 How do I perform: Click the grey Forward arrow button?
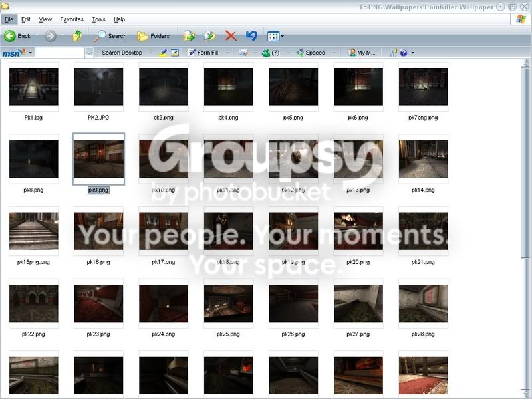[51, 36]
